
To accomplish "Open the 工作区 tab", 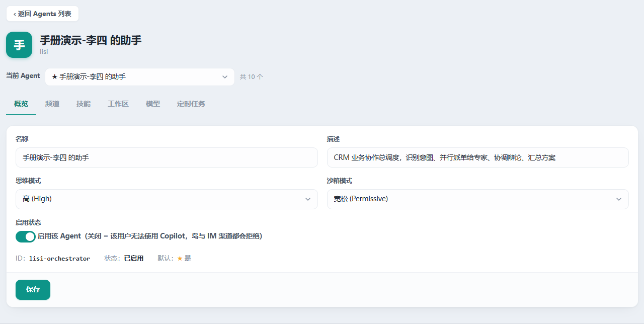I will click(x=118, y=104).
